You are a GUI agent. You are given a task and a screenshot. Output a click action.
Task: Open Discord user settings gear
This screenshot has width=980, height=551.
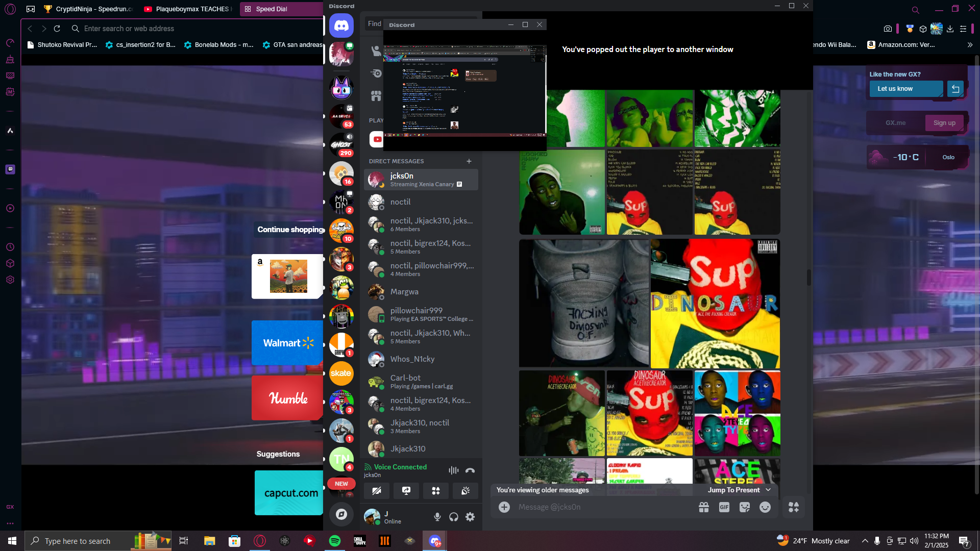coord(470,517)
